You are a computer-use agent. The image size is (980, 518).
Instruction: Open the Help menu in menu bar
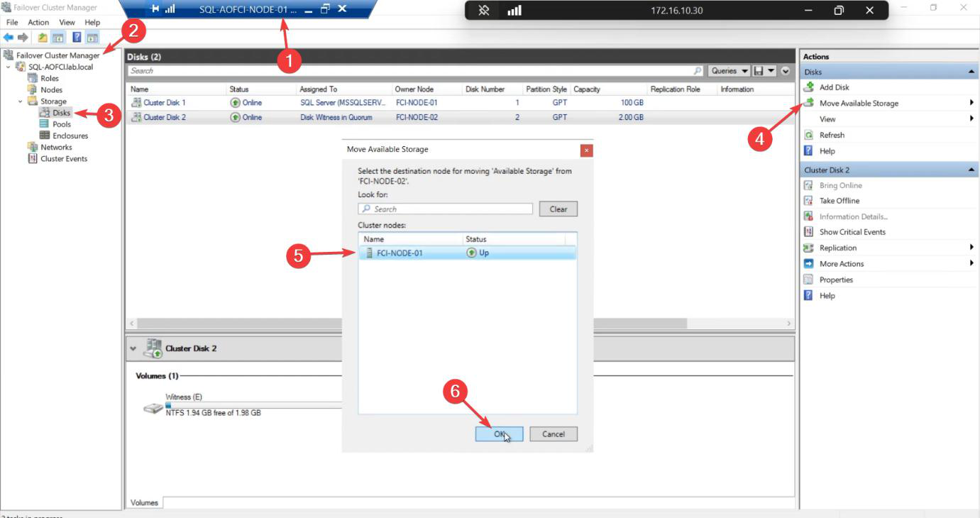point(92,23)
